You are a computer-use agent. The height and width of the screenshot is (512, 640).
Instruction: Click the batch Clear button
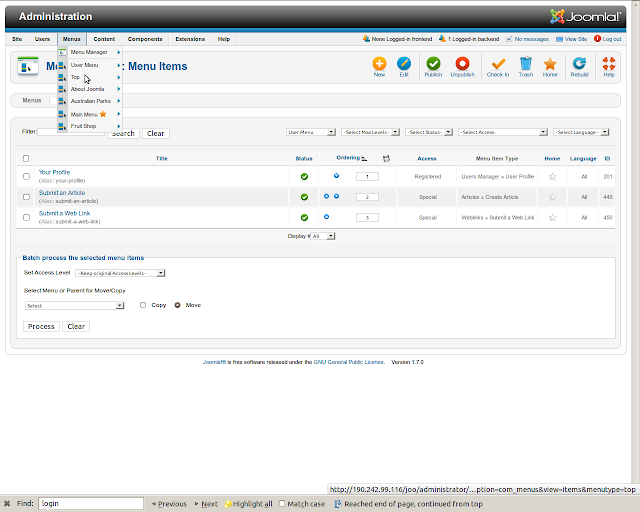(x=76, y=327)
